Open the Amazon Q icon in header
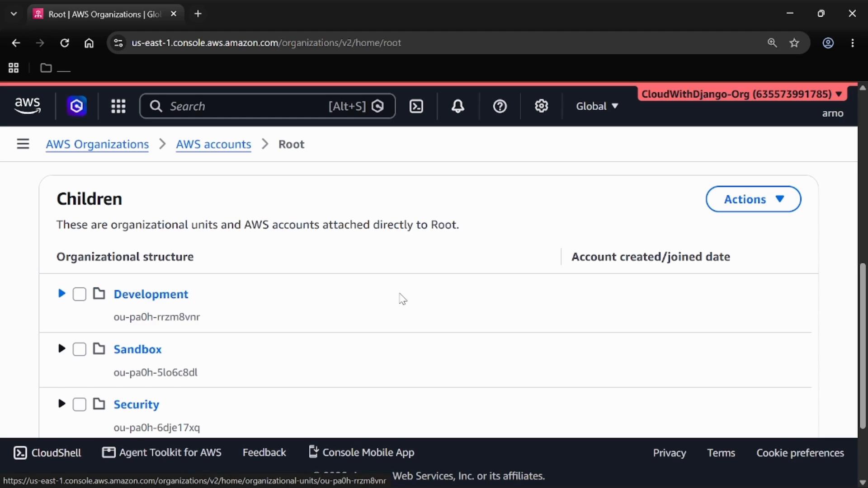 pyautogui.click(x=77, y=106)
